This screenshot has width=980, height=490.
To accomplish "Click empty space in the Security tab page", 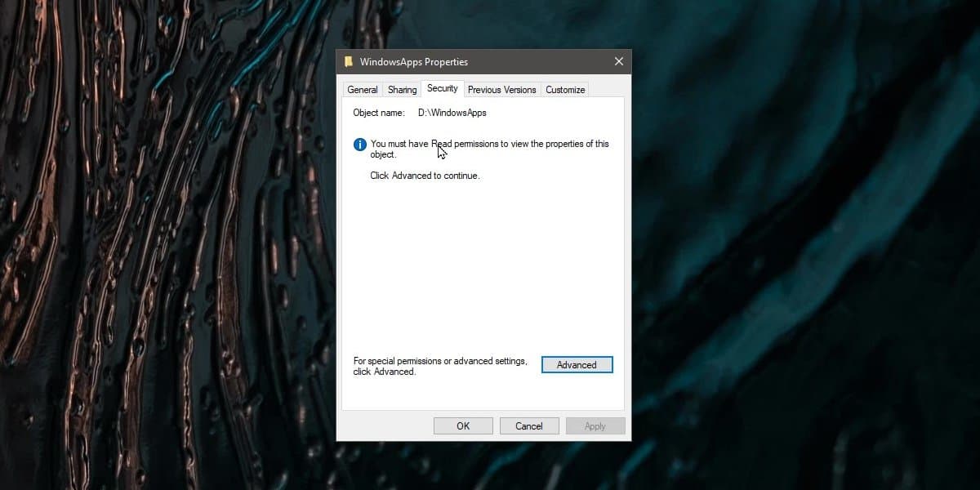I will [x=482, y=269].
